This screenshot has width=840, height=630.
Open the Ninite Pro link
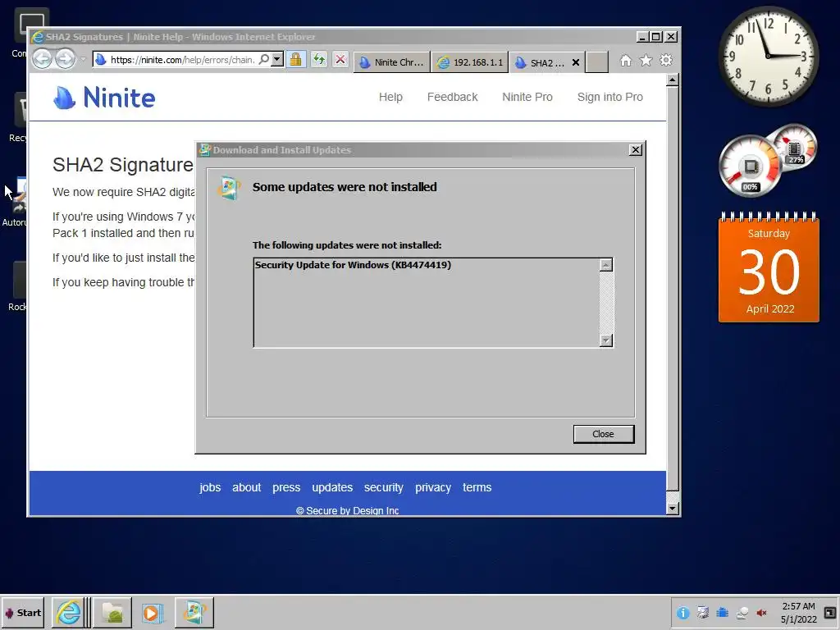coord(527,97)
